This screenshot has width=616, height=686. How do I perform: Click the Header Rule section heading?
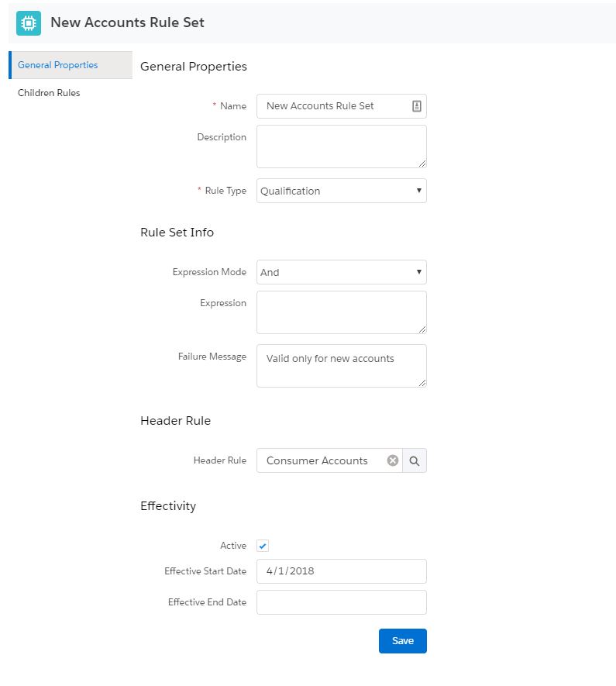click(176, 421)
